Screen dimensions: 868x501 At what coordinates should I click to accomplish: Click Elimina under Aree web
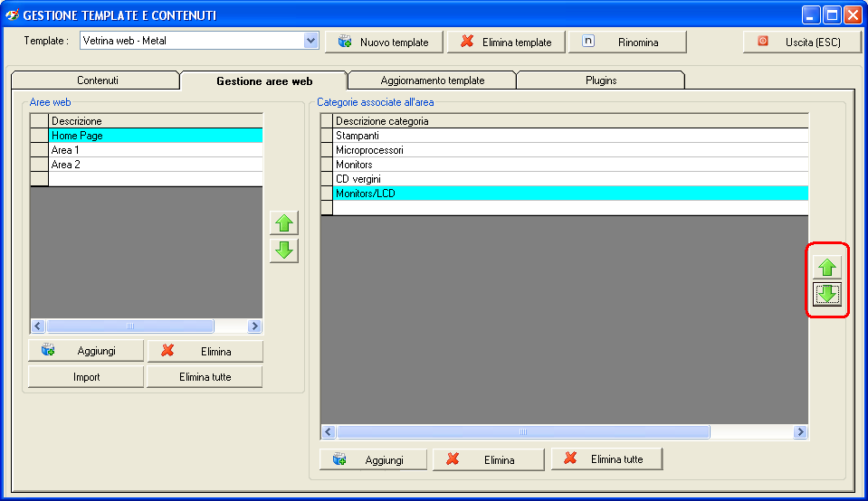click(x=205, y=351)
